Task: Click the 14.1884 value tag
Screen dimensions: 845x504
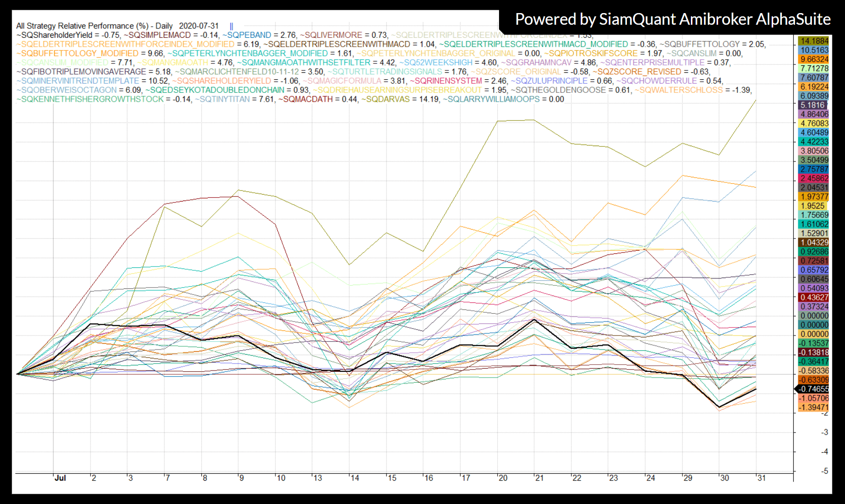Action: 814,41
